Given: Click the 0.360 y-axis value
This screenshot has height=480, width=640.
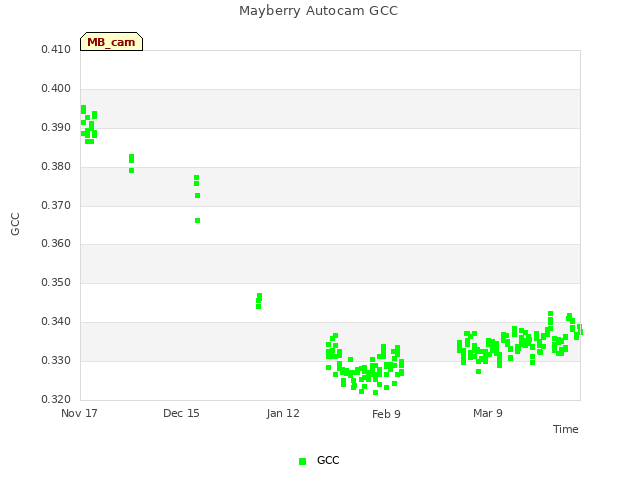Looking at the screenshot, I should click(x=56, y=244).
